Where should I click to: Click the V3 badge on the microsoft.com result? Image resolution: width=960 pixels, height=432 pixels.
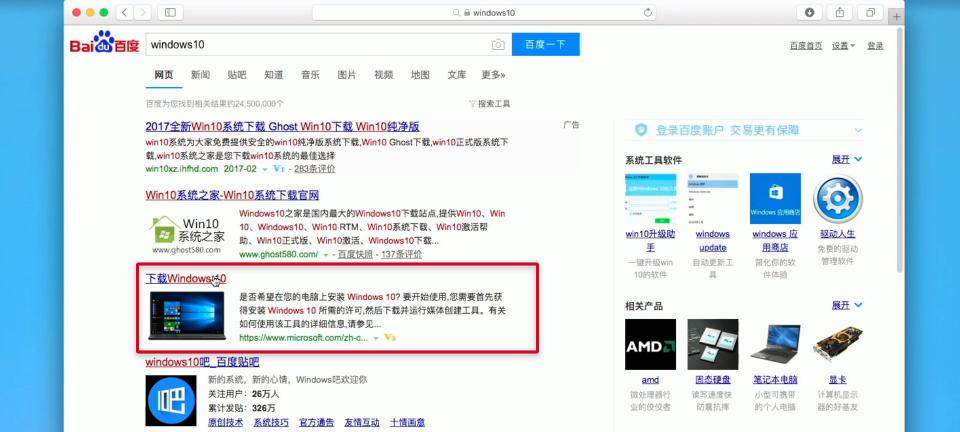[390, 338]
